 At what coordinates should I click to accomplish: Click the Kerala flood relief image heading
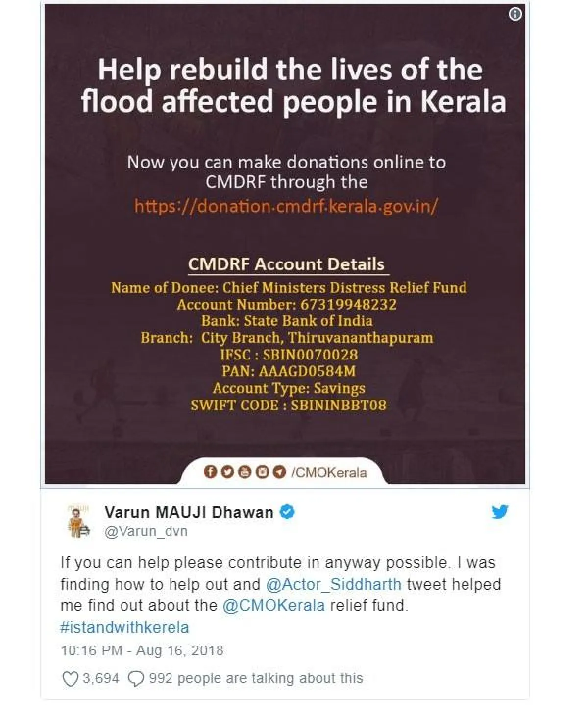click(293, 85)
